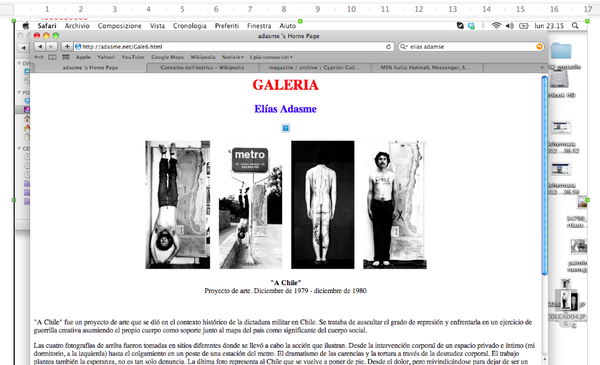Open the Wikipedia bookmark link
Viewport: 600px width, 365px height.
coord(203,57)
